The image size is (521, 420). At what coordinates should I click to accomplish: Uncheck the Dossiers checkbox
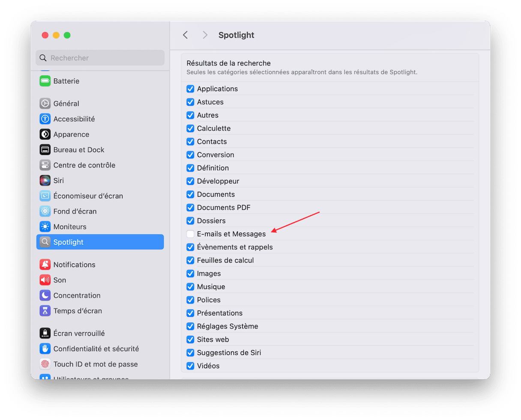coord(191,221)
